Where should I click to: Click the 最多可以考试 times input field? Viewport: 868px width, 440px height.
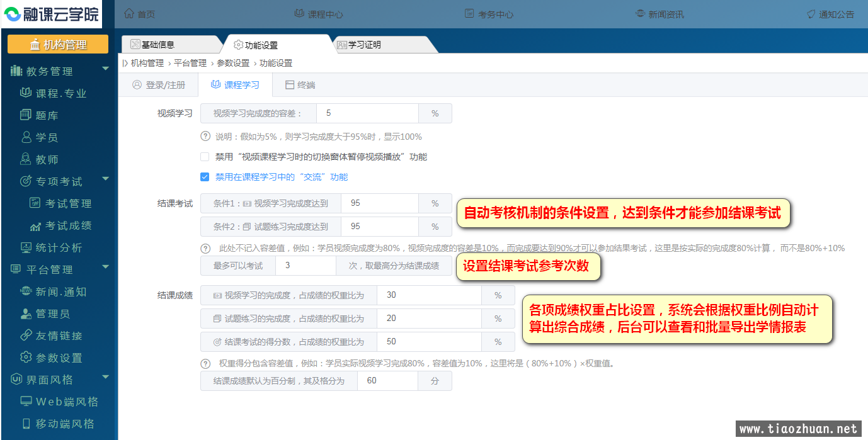tap(306, 266)
